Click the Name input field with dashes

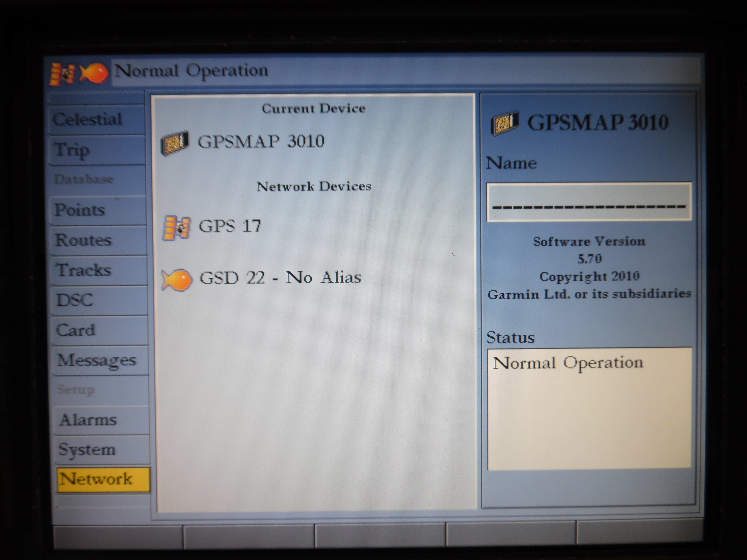[589, 202]
